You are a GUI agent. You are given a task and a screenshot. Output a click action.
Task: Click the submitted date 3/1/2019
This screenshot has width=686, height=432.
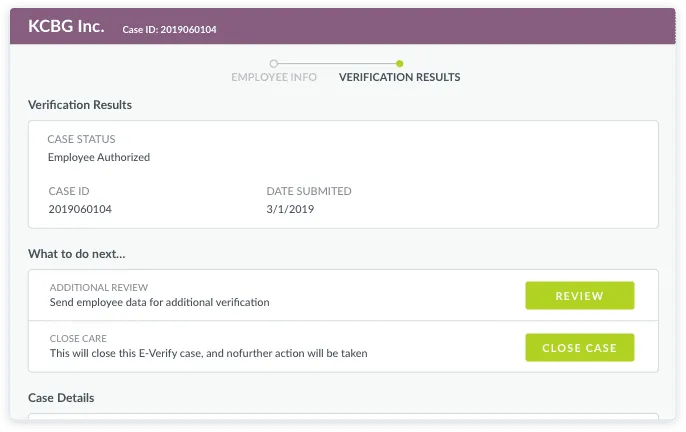coord(290,209)
